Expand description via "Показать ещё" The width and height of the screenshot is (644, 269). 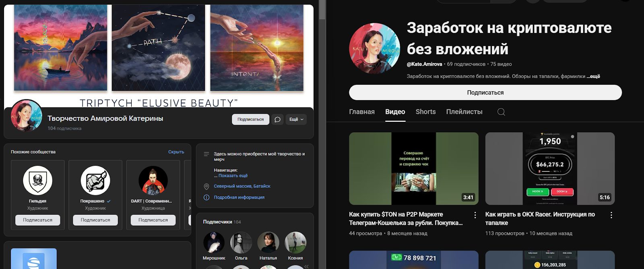click(x=233, y=176)
